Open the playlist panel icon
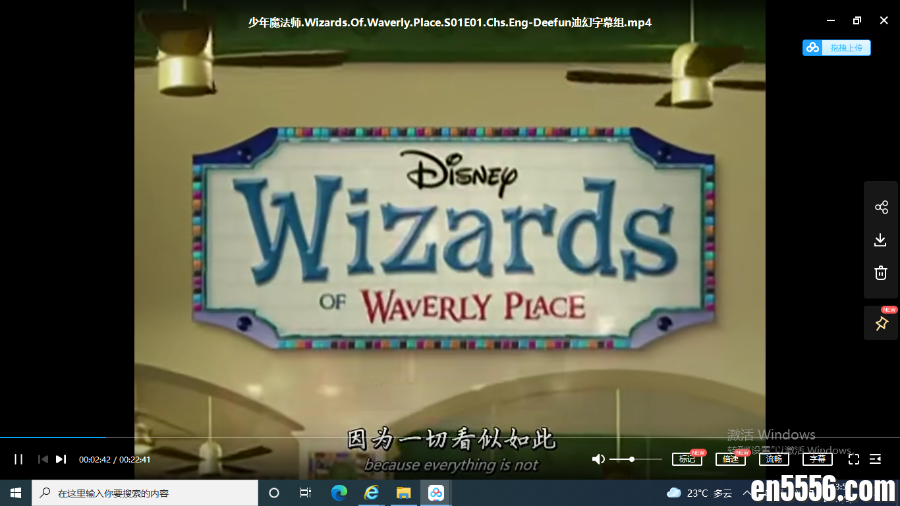Screen dimensions: 900x506 point(875,459)
